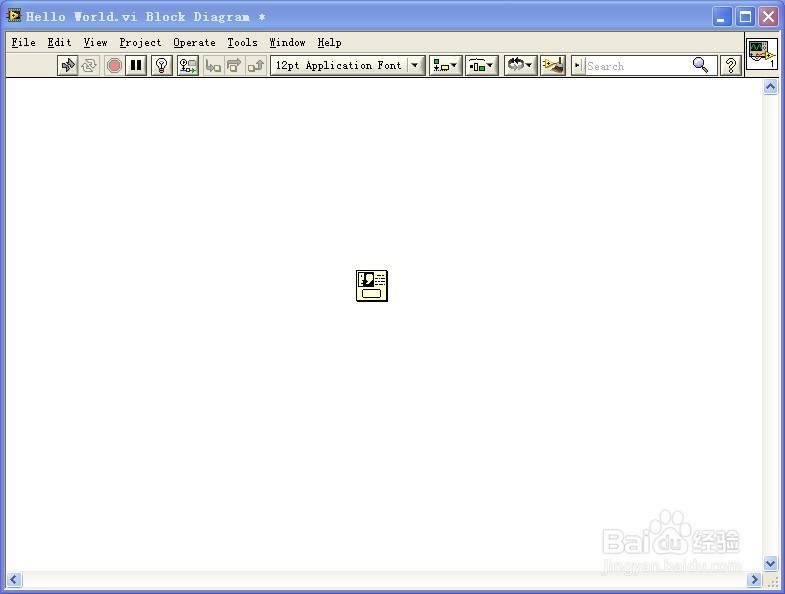This screenshot has height=594, width=785.
Task: Open the Tools menu
Action: 242,43
